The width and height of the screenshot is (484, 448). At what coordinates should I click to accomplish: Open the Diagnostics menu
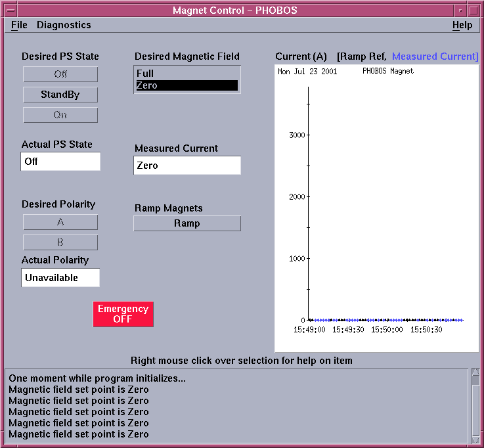[x=64, y=25]
